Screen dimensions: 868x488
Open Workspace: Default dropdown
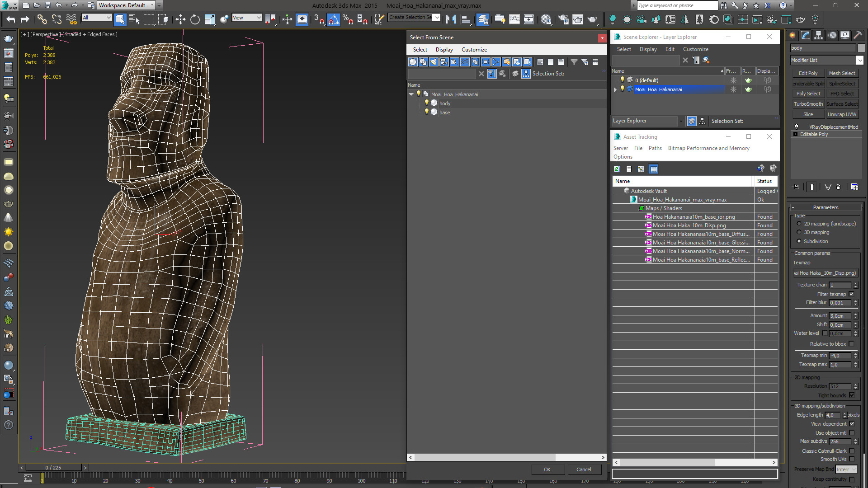point(127,5)
